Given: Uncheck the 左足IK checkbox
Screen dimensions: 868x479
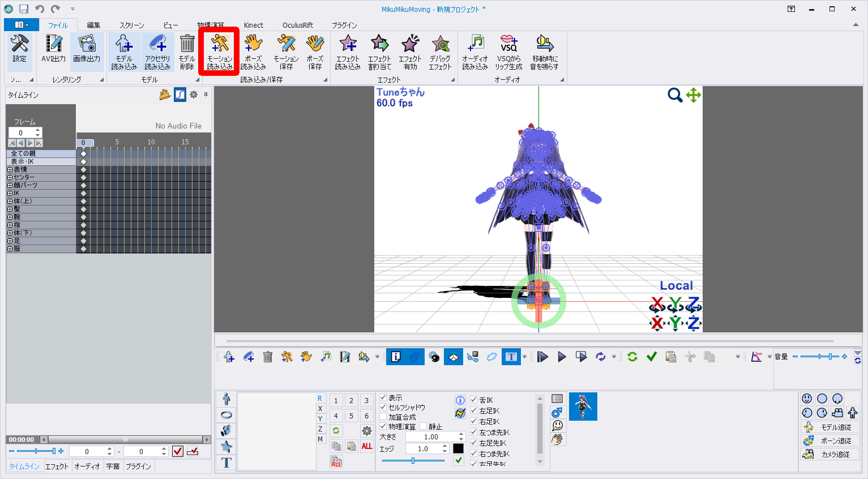Looking at the screenshot, I should [474, 410].
